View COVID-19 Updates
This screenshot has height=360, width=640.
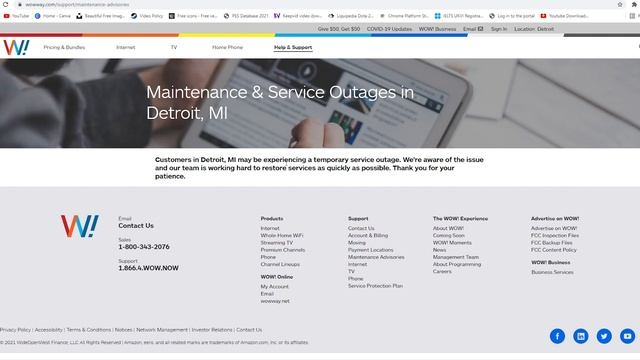pyautogui.click(x=389, y=29)
